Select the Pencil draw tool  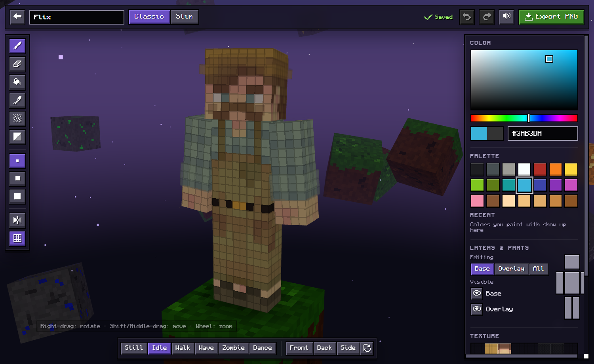click(x=17, y=46)
